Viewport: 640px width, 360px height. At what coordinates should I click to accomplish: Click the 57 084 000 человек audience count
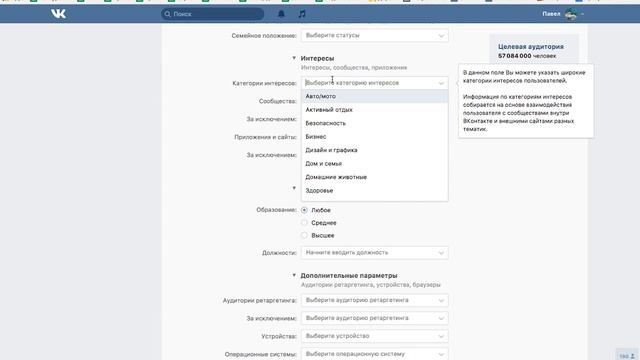click(527, 56)
